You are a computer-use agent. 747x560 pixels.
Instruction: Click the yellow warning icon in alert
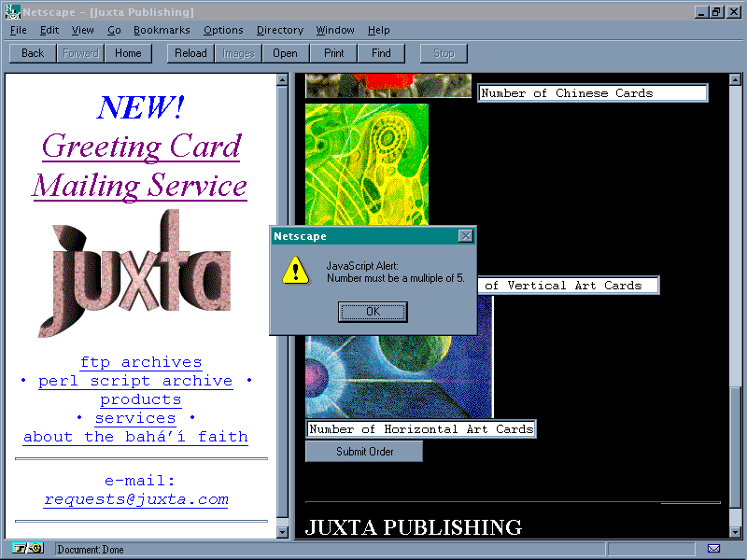click(x=295, y=271)
